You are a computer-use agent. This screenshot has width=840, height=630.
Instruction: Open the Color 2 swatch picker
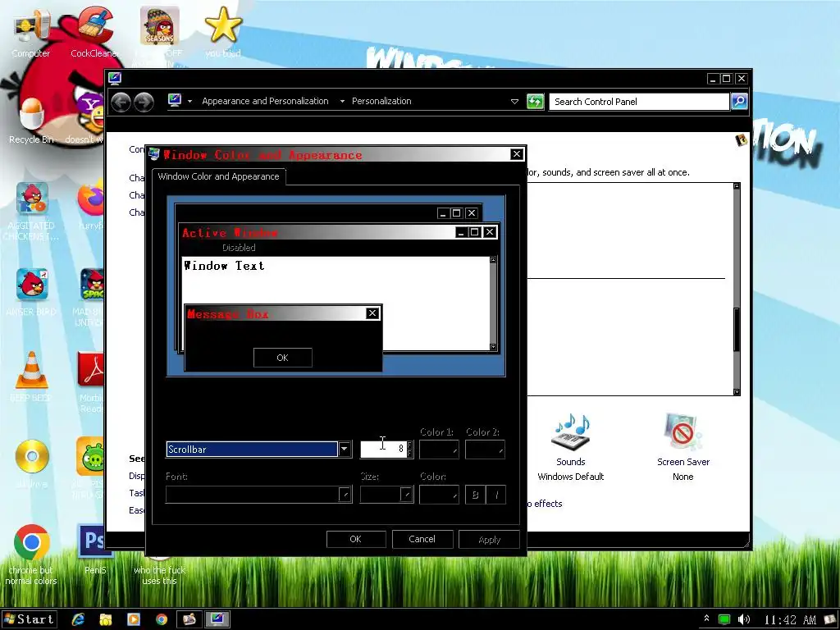coord(485,450)
